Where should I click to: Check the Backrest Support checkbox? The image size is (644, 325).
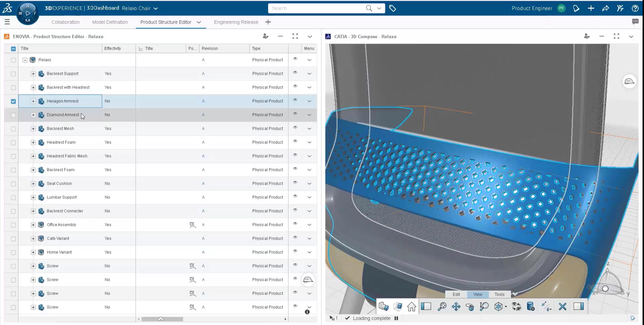(13, 74)
